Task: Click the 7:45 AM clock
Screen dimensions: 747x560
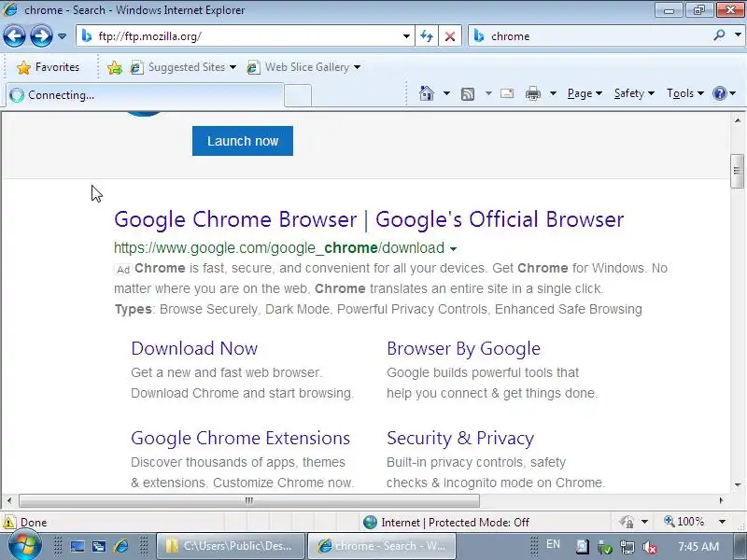Action: point(698,546)
